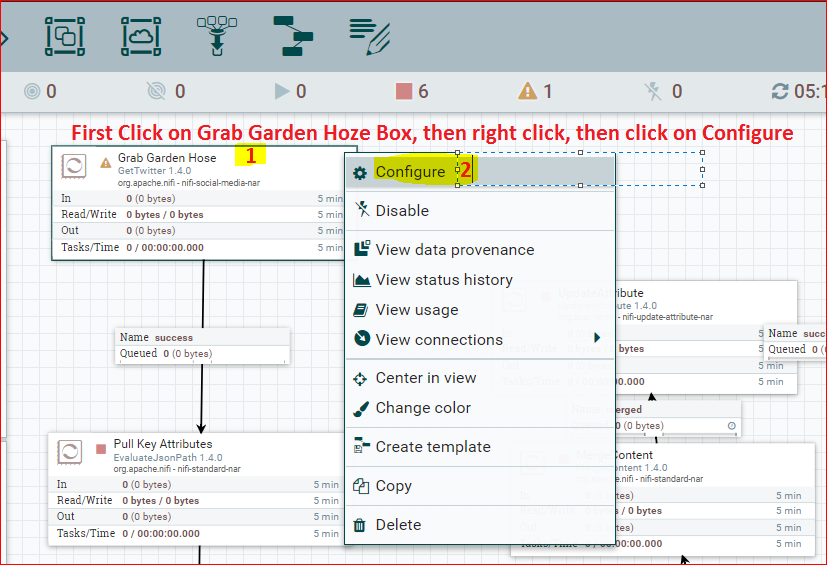Click the stopped components red square icon
The height and width of the screenshot is (565, 827).
pos(403,91)
